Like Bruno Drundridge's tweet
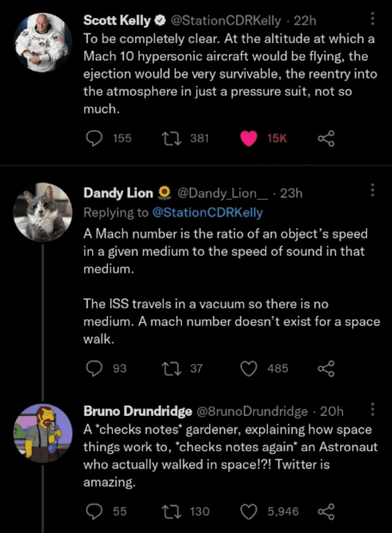Screen dimensions: 392x533 (249, 511)
